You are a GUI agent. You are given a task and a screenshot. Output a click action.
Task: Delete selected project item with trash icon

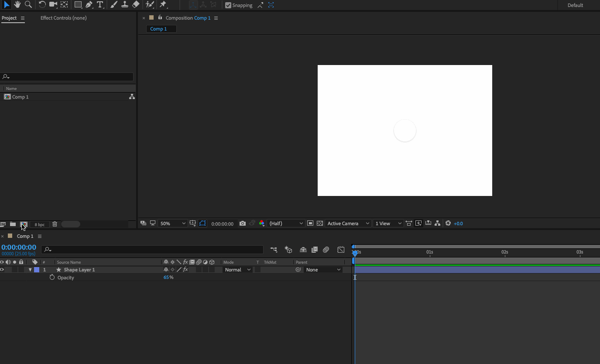coord(55,224)
